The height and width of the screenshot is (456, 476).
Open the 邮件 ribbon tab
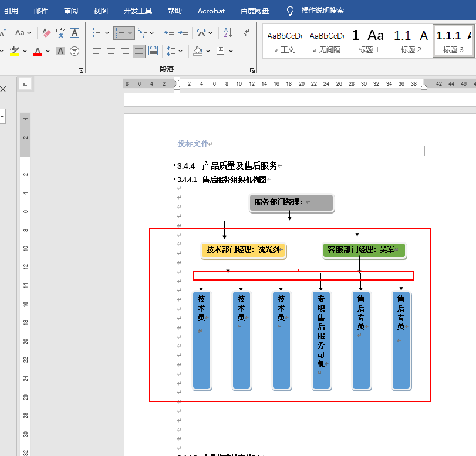point(41,11)
